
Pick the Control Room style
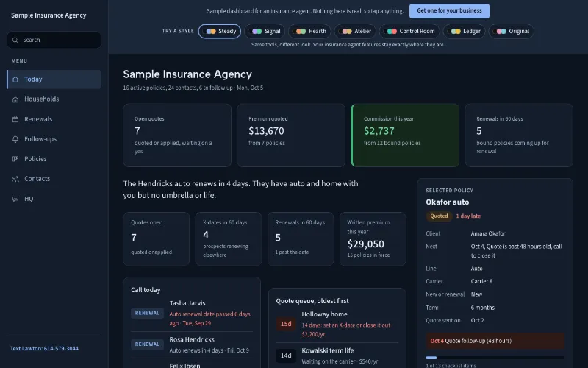tap(409, 31)
